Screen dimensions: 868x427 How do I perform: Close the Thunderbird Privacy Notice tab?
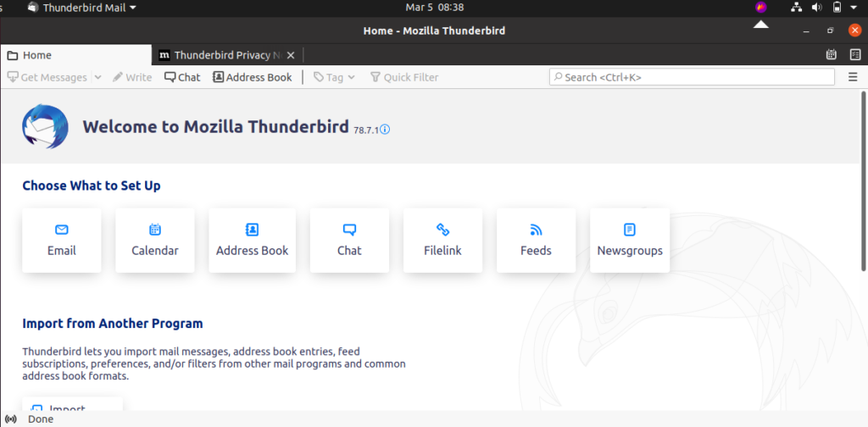[291, 55]
